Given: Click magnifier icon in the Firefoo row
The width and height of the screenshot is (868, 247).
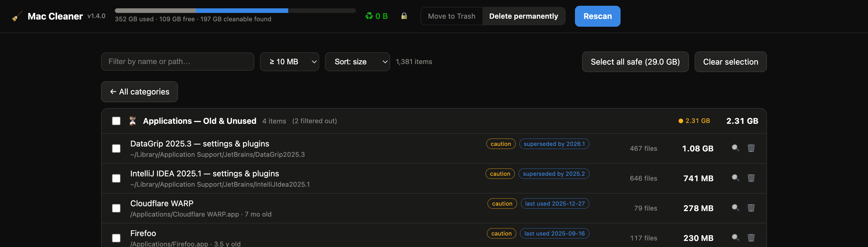Looking at the screenshot, I should click(x=735, y=238).
